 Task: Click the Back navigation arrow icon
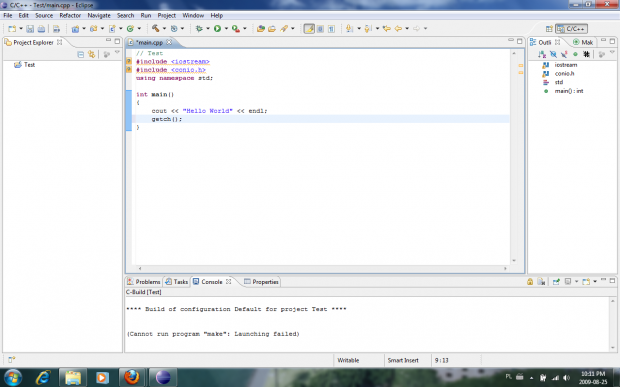(x=398, y=28)
